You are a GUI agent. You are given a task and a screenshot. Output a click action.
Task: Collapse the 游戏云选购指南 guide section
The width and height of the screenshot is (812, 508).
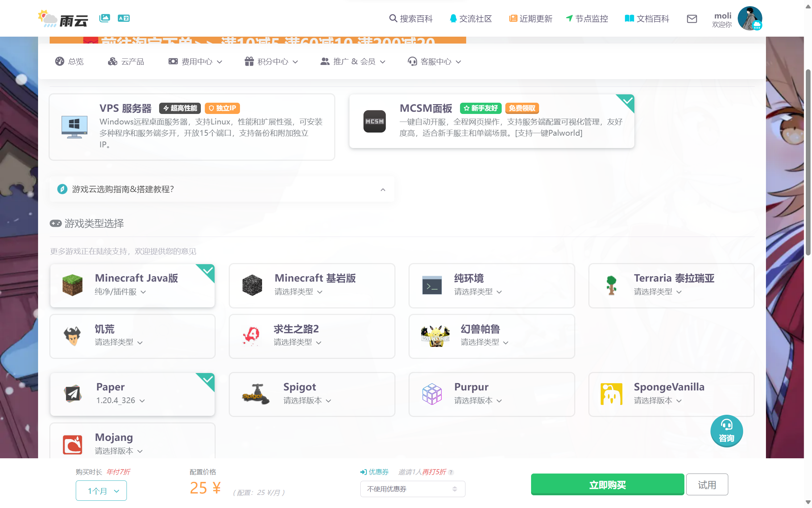[x=382, y=189]
